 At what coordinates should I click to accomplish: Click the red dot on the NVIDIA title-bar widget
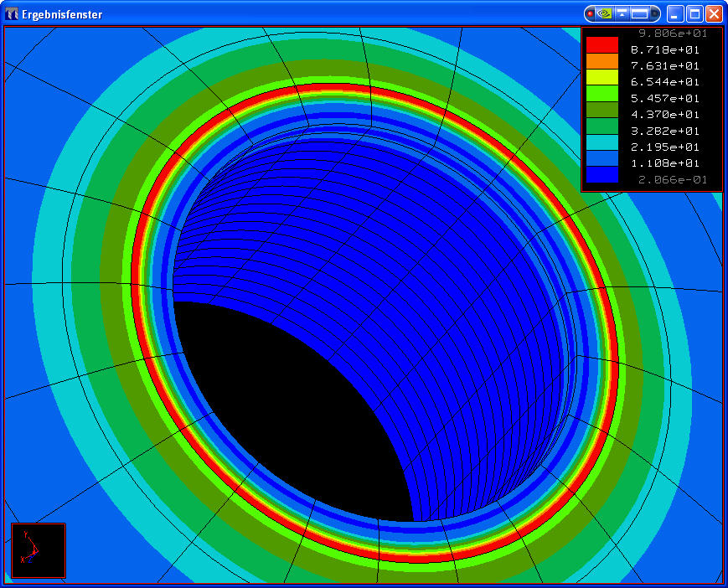[x=590, y=14]
